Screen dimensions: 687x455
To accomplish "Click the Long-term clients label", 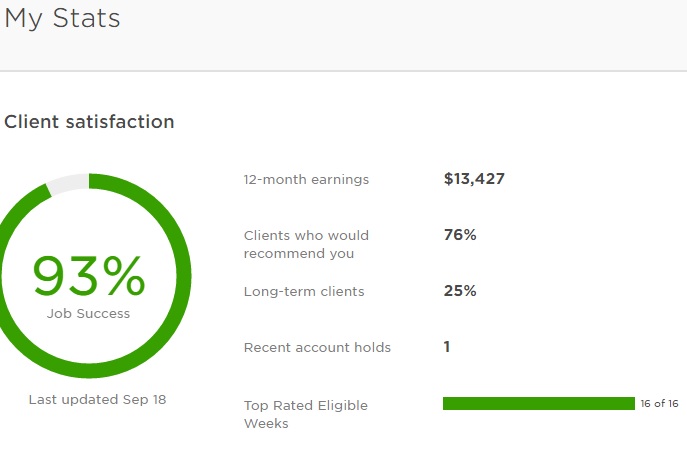I will [x=304, y=292].
